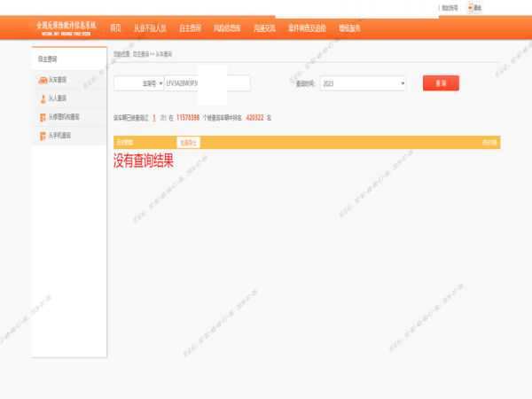532x399 pixels.
Task: Click the 退出 logout icon
Action: [474, 8]
